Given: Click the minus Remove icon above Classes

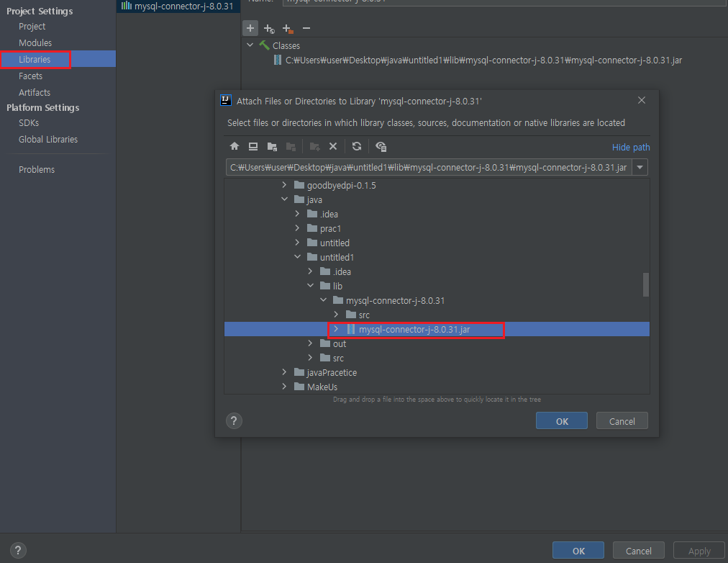Looking at the screenshot, I should 306,28.
